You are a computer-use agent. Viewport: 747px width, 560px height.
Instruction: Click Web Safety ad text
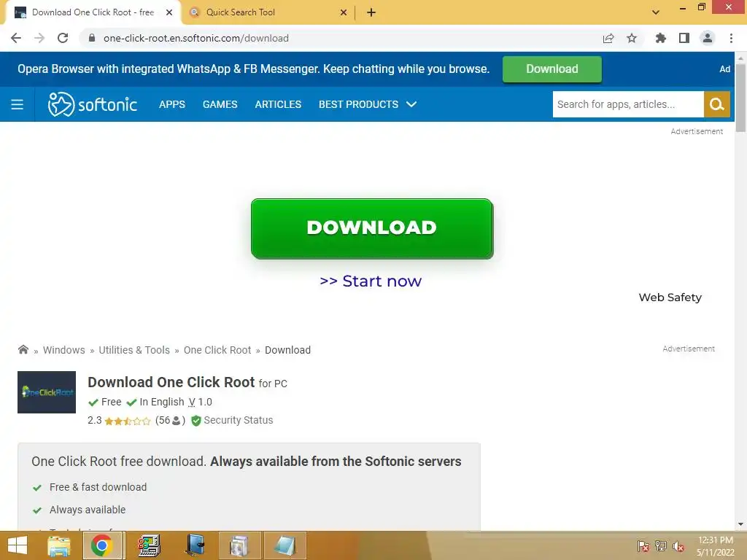point(670,297)
